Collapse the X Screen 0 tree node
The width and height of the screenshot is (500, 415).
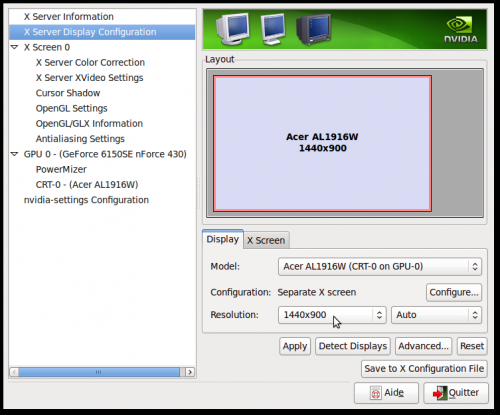(x=14, y=47)
